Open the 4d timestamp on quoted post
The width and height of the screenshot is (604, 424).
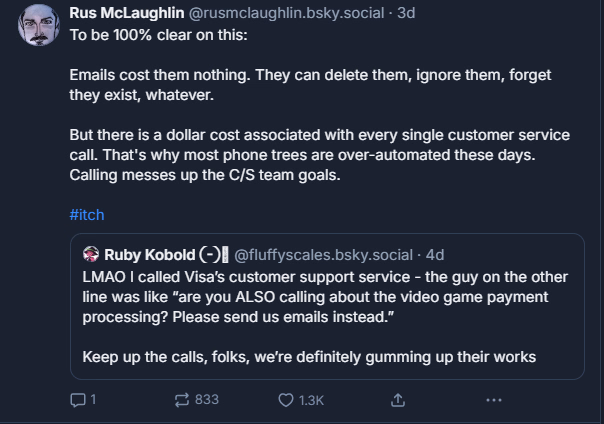[x=435, y=255]
